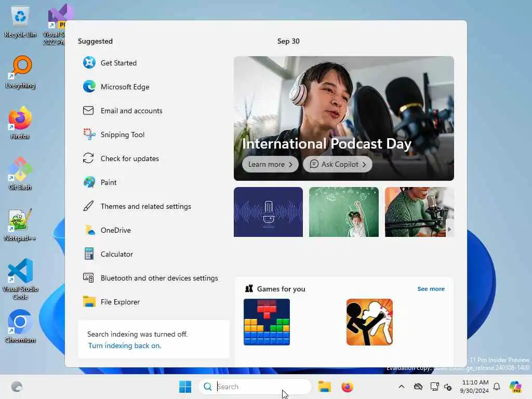The height and width of the screenshot is (399, 532).
Task: Open the display/network tray icon
Action: 434,387
